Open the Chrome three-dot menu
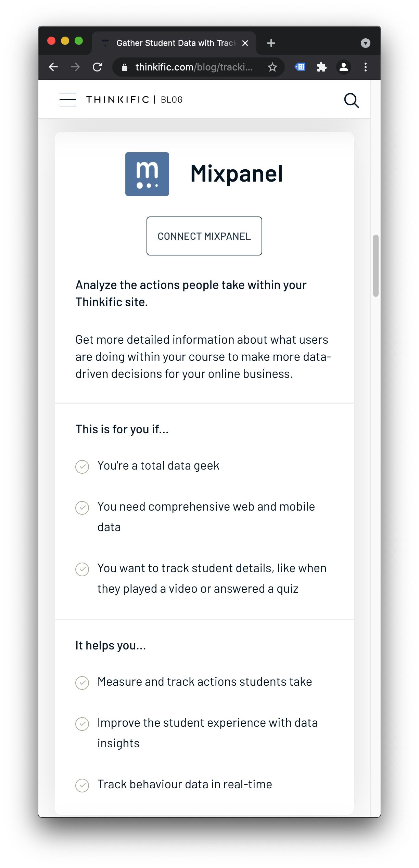419x868 pixels. 366,67
